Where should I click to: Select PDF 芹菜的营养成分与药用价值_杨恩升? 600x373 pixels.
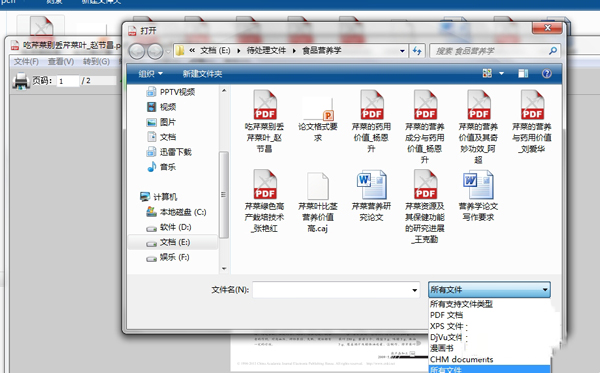pos(425,127)
